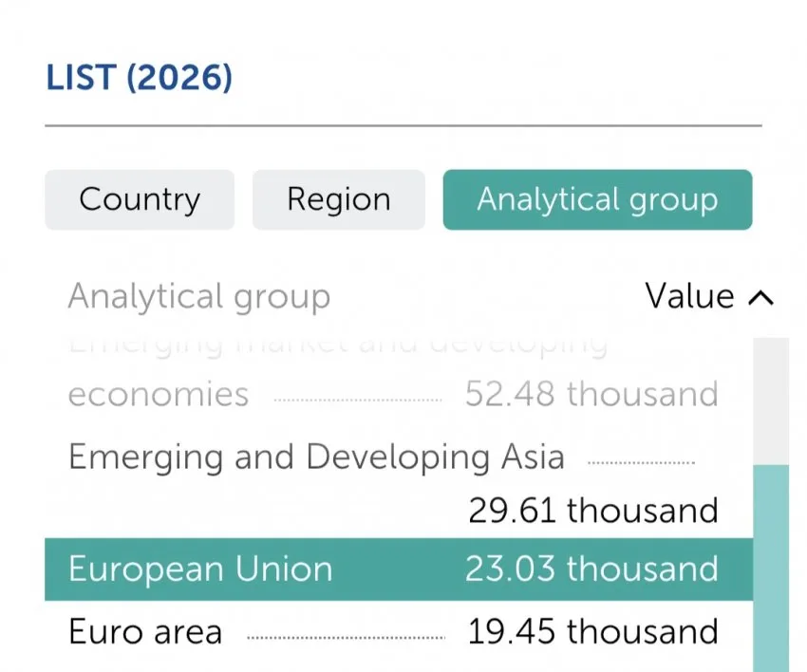807x672 pixels.
Task: Select the Analytical group tab
Action: click(597, 199)
